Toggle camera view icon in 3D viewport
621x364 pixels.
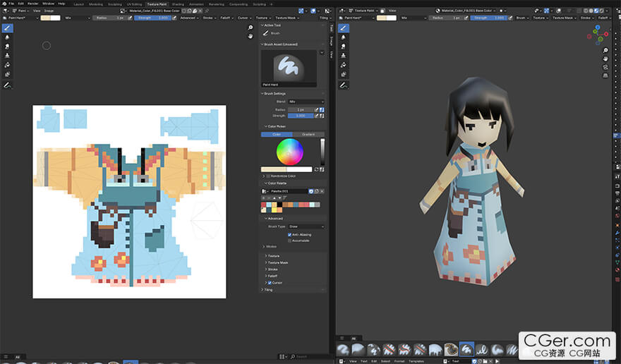coord(605,68)
